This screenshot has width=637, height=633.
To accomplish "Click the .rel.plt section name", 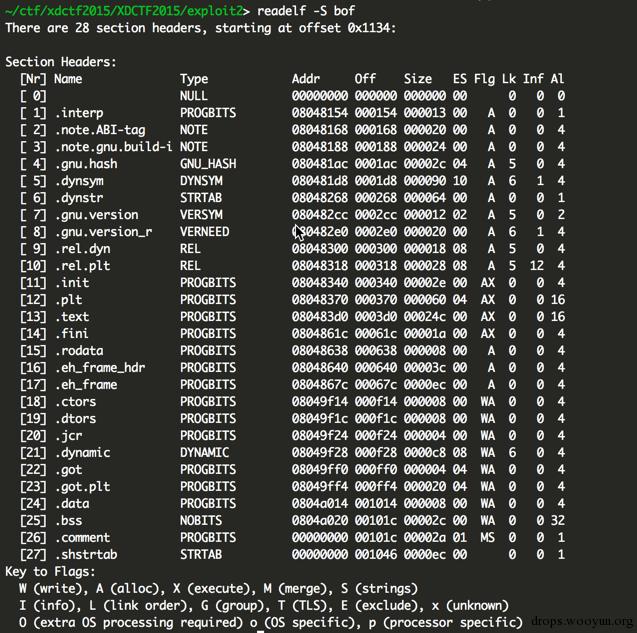I will coord(83,266).
